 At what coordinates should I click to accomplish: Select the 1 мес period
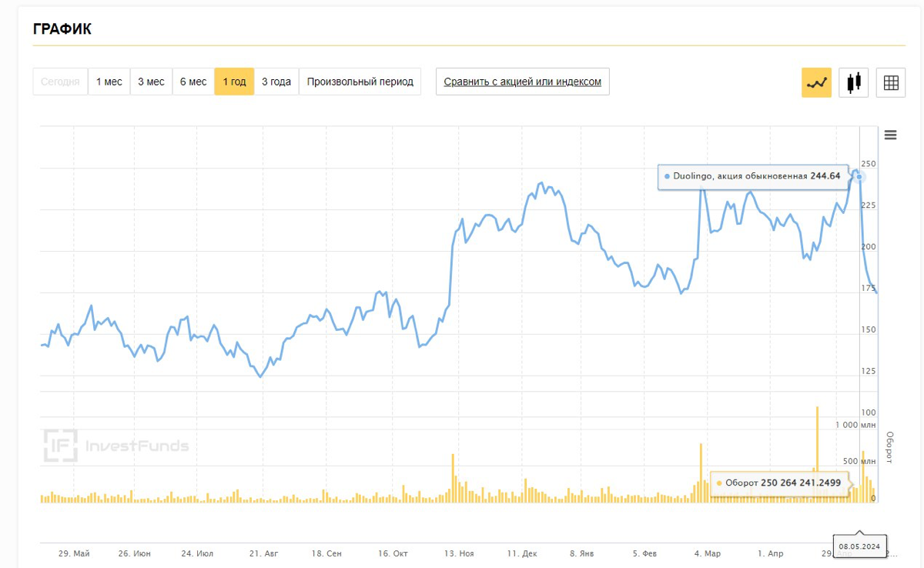click(x=109, y=82)
